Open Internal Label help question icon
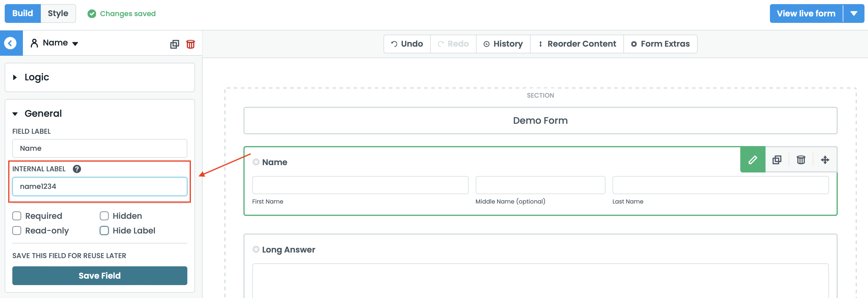868x298 pixels. [x=77, y=169]
